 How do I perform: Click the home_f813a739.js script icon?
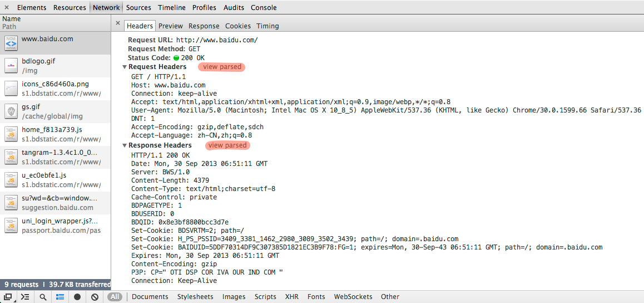[x=11, y=134]
